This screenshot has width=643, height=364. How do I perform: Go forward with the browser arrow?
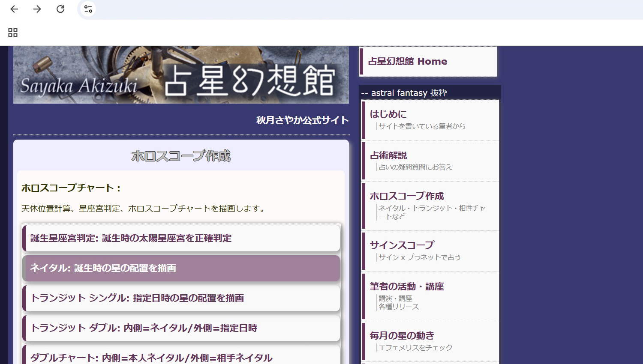37,9
